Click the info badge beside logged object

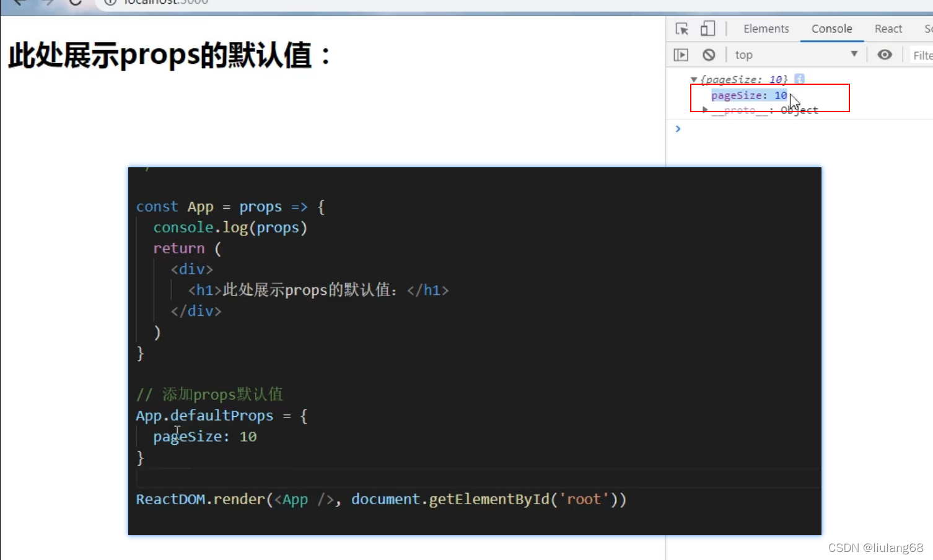799,79
